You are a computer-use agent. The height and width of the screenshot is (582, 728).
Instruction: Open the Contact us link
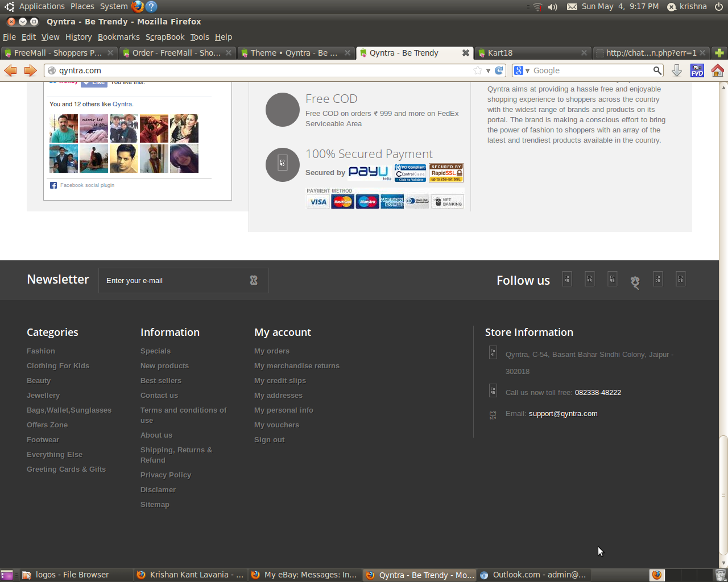159,396
